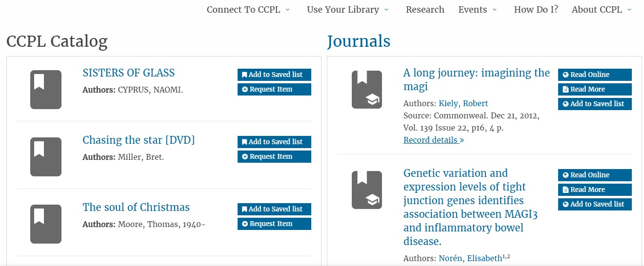
Task: Open the Events dropdown menu
Action: [477, 10]
